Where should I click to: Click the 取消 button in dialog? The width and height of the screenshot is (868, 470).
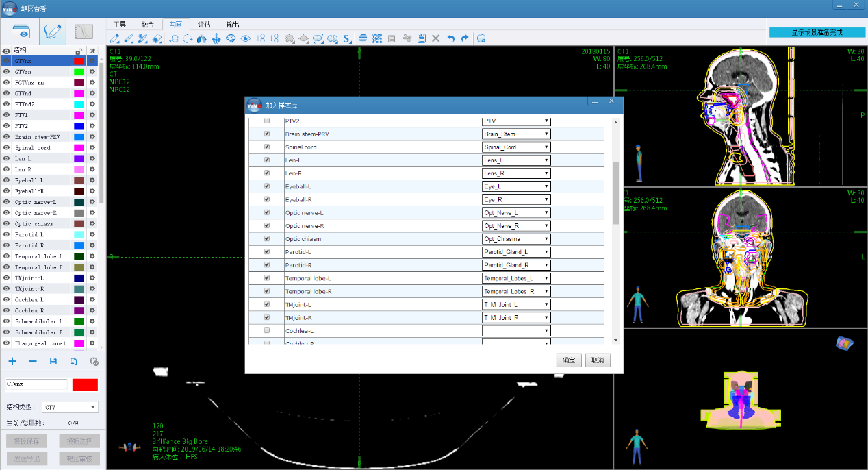(597, 360)
